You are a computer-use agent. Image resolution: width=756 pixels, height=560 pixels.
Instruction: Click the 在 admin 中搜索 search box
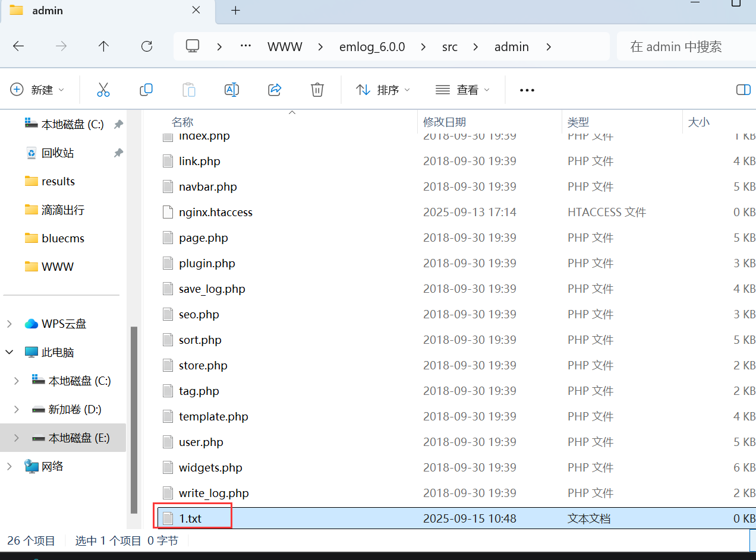[686, 47]
